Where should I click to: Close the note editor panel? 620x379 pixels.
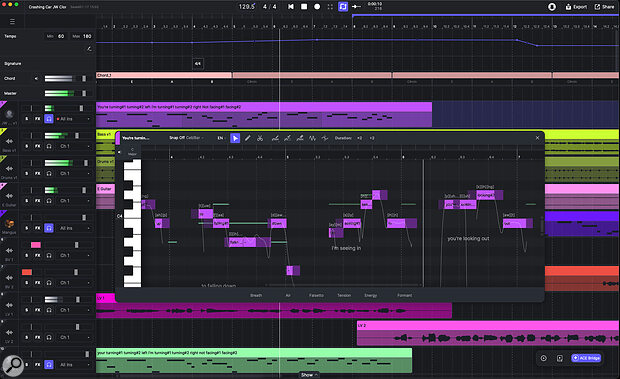coord(537,138)
